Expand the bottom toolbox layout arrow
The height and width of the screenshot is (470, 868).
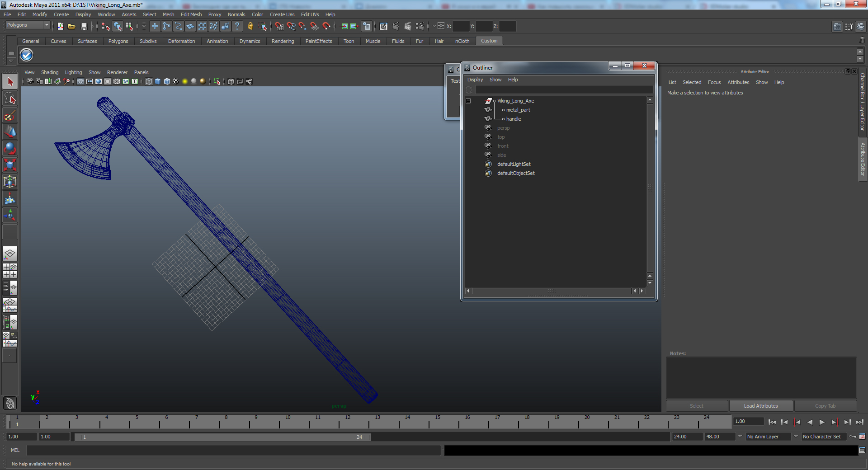[9, 356]
